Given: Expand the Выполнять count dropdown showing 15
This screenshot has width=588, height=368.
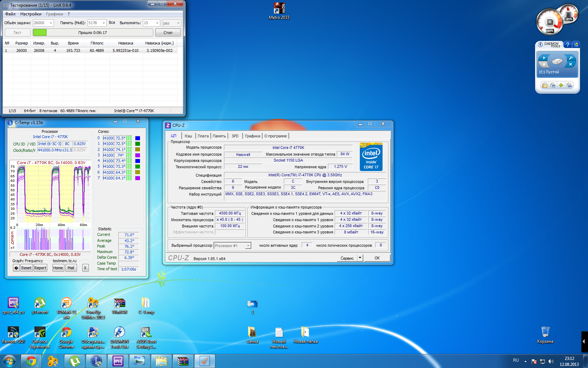Looking at the screenshot, I should 157,23.
